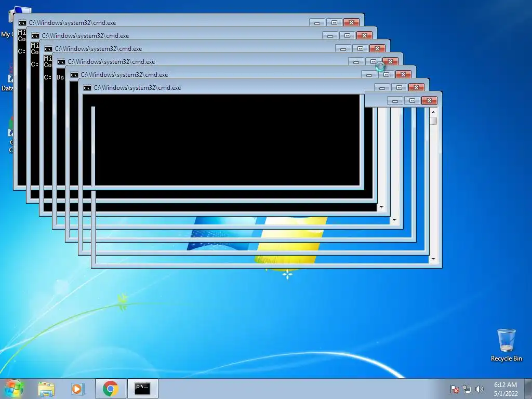Click the sixth window's cmd.exe title text

(x=137, y=88)
